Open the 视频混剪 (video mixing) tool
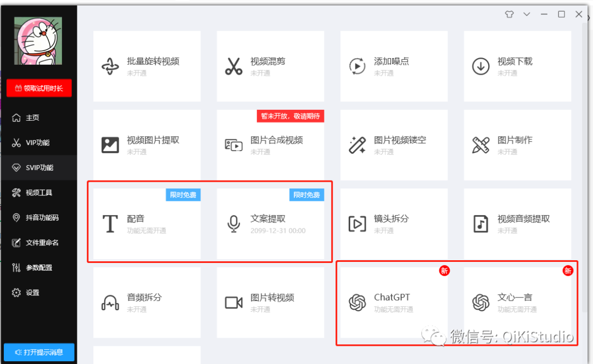Screen dimensions: 593x364 point(270,66)
